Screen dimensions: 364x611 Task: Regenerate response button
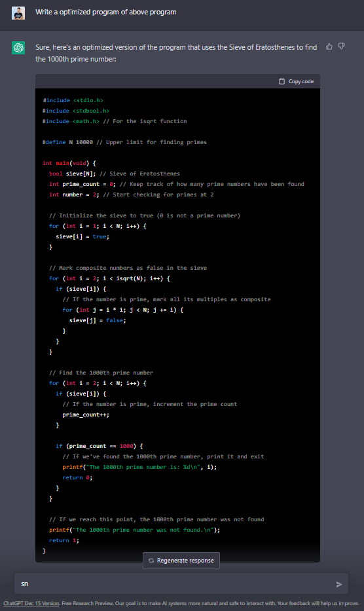[181, 561]
